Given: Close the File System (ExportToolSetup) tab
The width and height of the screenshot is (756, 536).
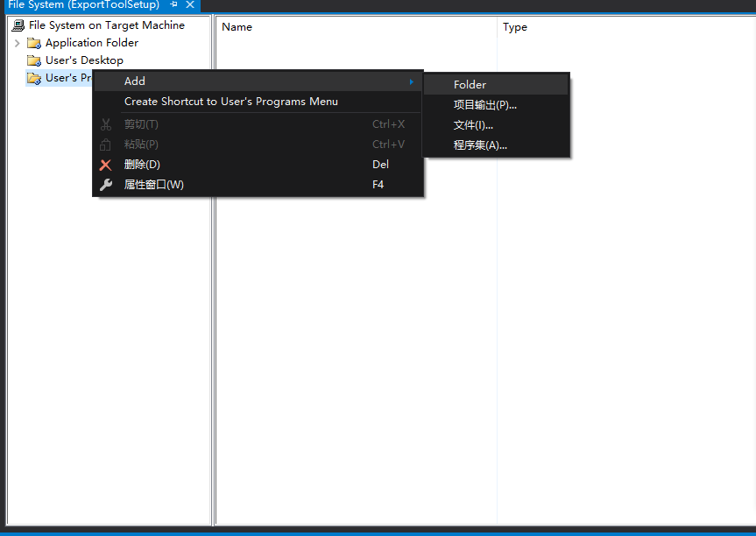Looking at the screenshot, I should tap(190, 5).
